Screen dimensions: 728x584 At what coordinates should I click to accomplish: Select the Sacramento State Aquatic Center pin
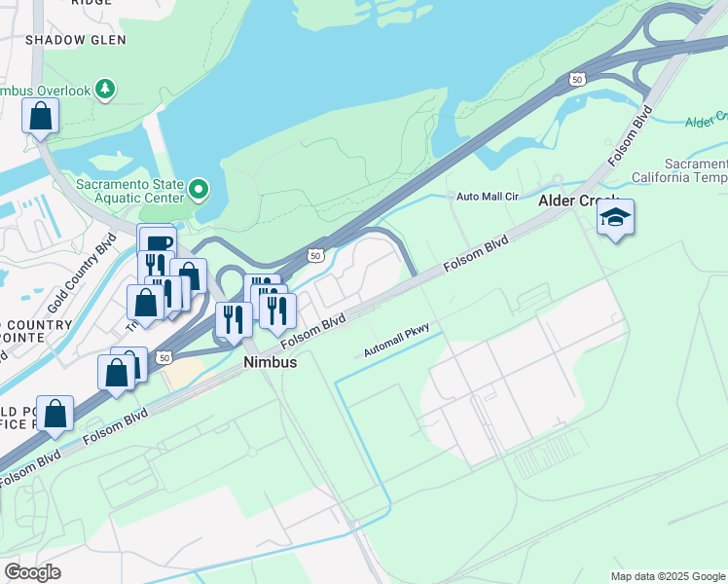199,191
